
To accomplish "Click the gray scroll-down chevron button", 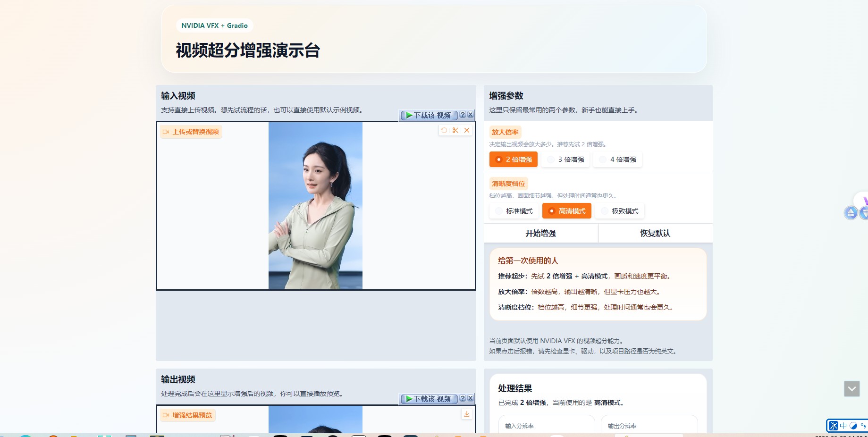I will pyautogui.click(x=851, y=389).
